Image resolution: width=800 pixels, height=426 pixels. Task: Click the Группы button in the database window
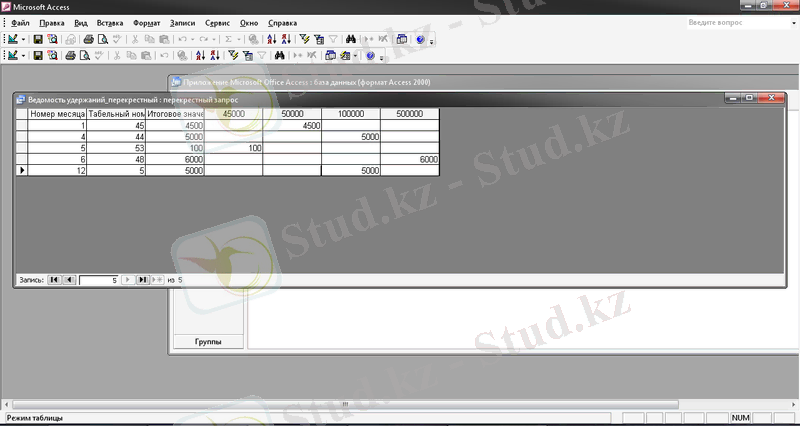point(208,342)
